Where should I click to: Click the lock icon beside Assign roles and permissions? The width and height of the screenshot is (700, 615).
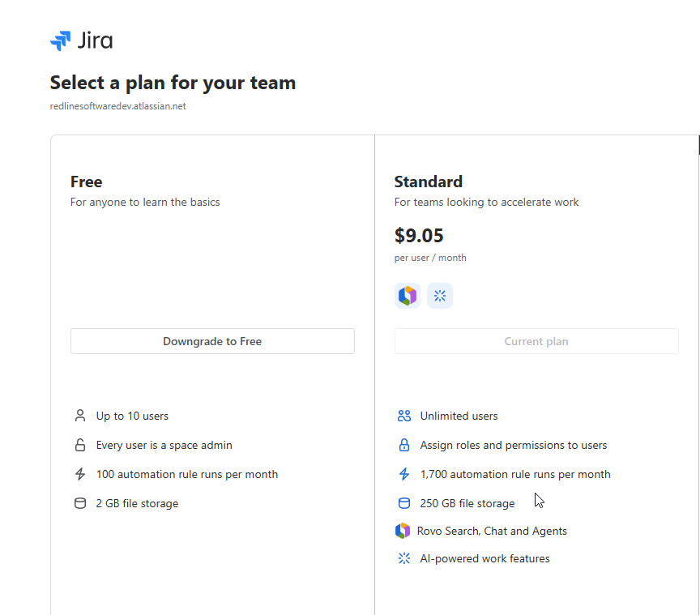tap(404, 445)
